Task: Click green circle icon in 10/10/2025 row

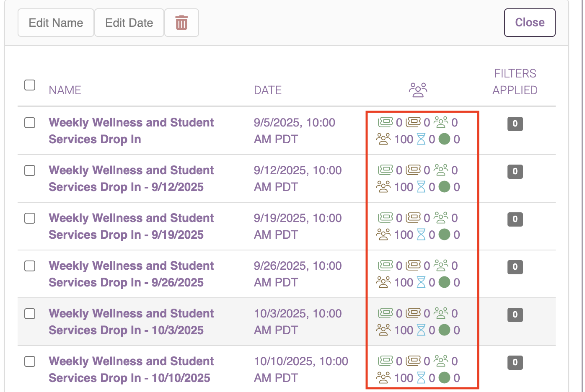Action: coord(445,378)
